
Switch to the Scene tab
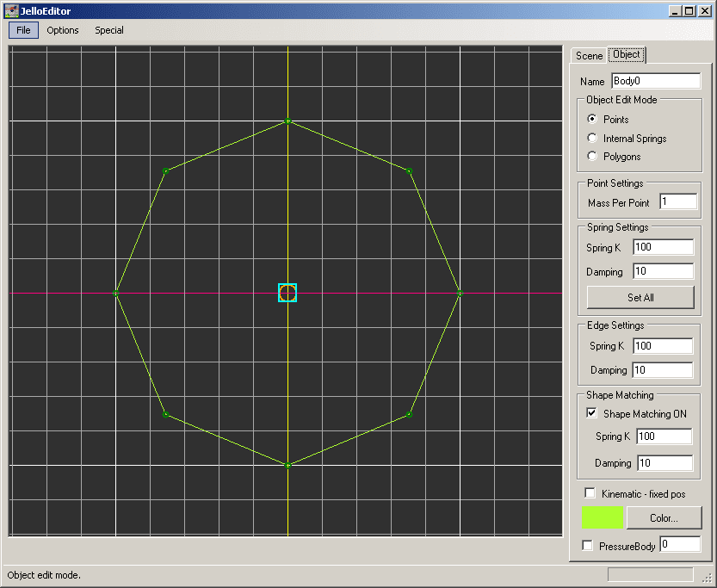coord(590,56)
